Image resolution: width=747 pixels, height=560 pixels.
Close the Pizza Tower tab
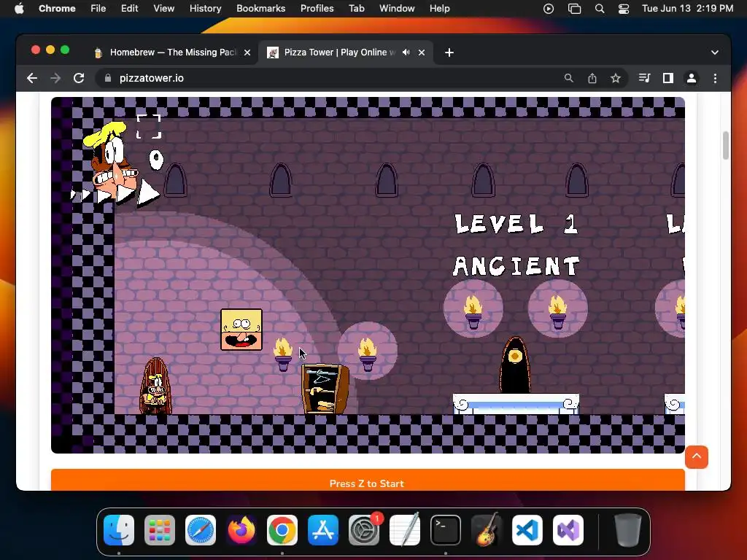click(422, 52)
